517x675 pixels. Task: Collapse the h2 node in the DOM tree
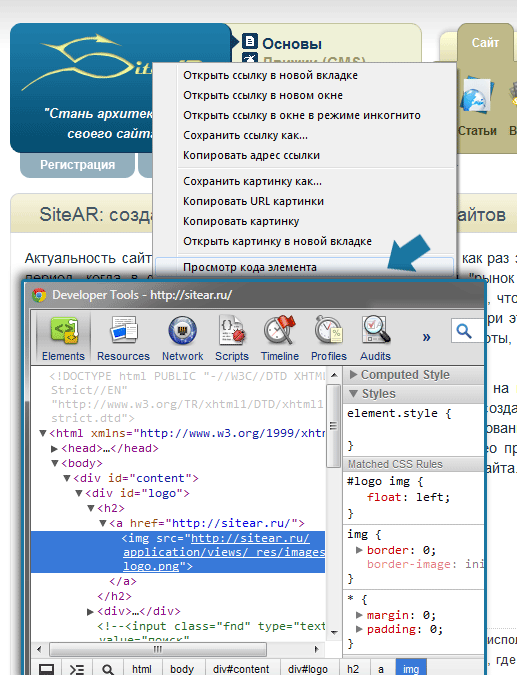[x=91, y=508]
